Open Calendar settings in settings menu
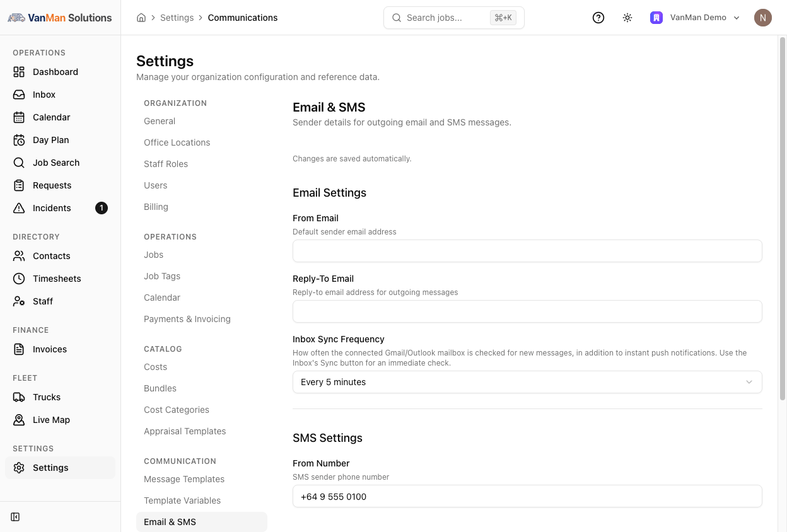This screenshot has width=787, height=532. point(162,298)
